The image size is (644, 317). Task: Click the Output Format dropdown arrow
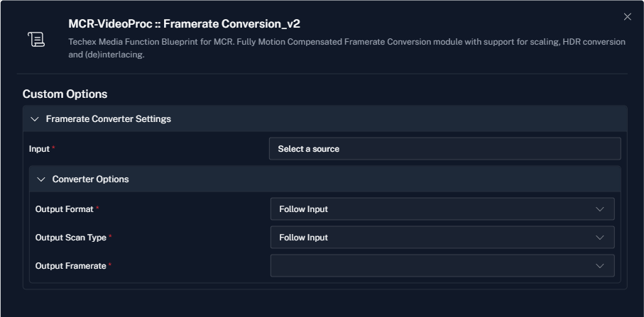click(600, 209)
